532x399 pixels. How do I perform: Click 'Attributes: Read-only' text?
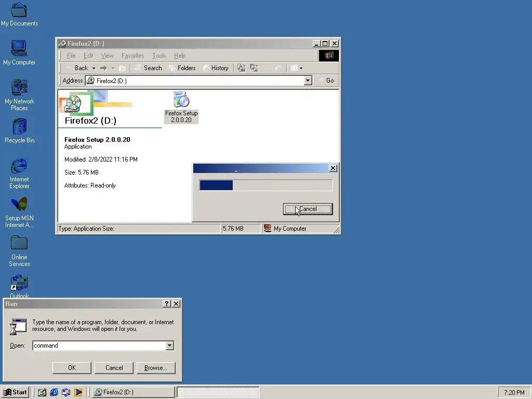click(x=90, y=185)
